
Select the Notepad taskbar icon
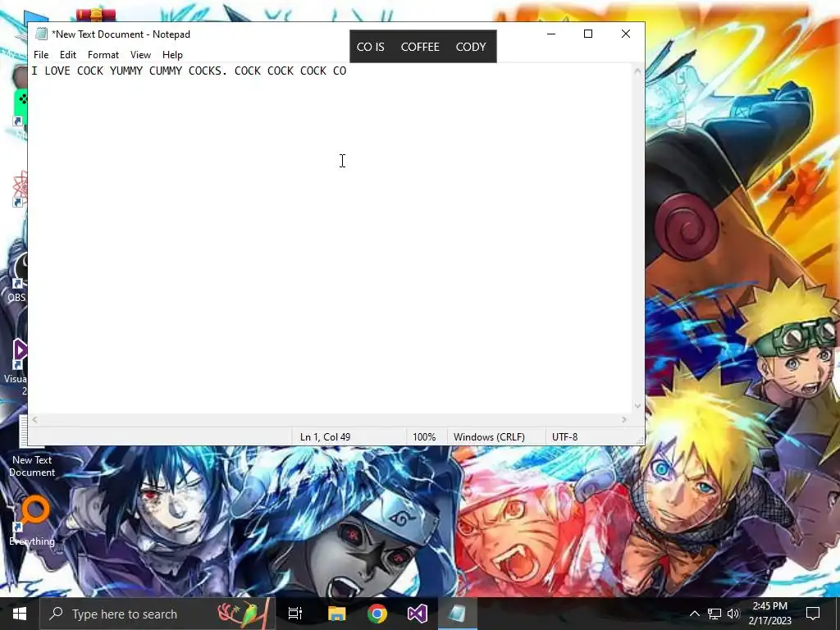[x=458, y=614]
